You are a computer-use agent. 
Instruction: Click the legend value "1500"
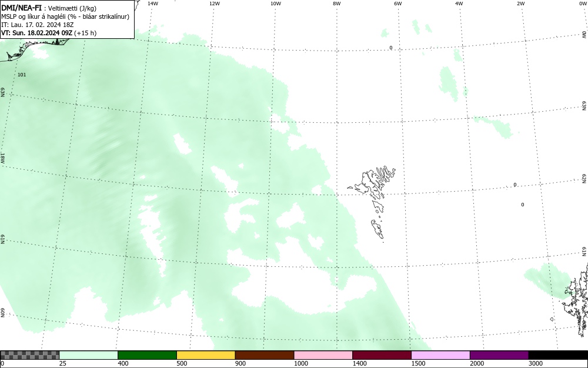tap(418, 363)
